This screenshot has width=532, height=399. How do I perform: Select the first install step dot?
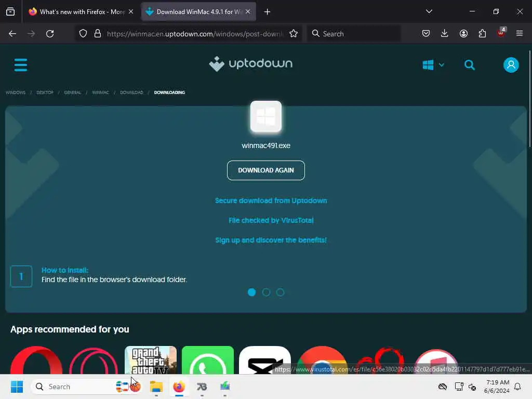pos(251,292)
